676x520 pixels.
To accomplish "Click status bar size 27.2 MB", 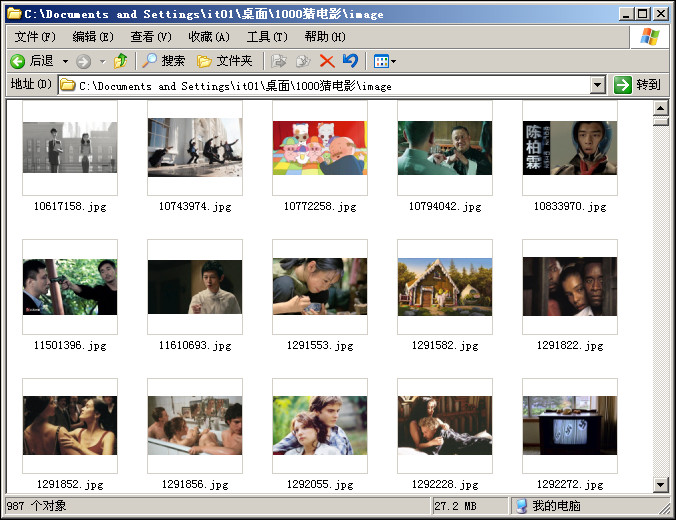I will [455, 506].
